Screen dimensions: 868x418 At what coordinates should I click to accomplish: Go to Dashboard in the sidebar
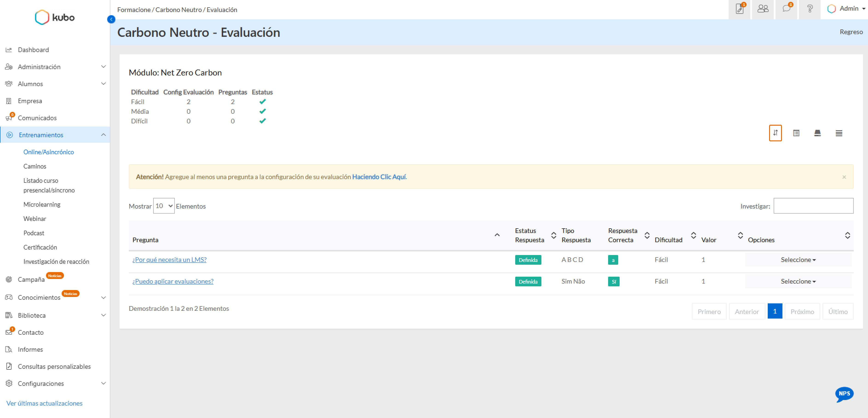[33, 49]
